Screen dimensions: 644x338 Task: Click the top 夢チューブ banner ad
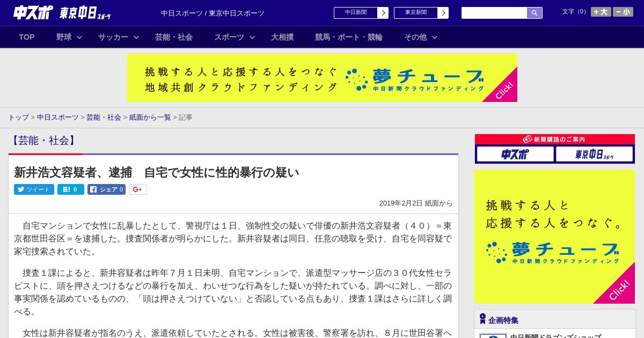[x=322, y=78]
